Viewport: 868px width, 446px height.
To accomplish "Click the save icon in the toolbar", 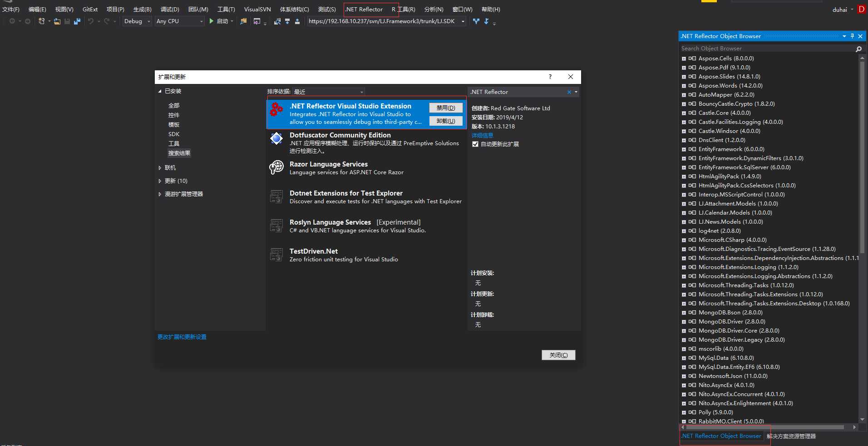I will tap(67, 21).
